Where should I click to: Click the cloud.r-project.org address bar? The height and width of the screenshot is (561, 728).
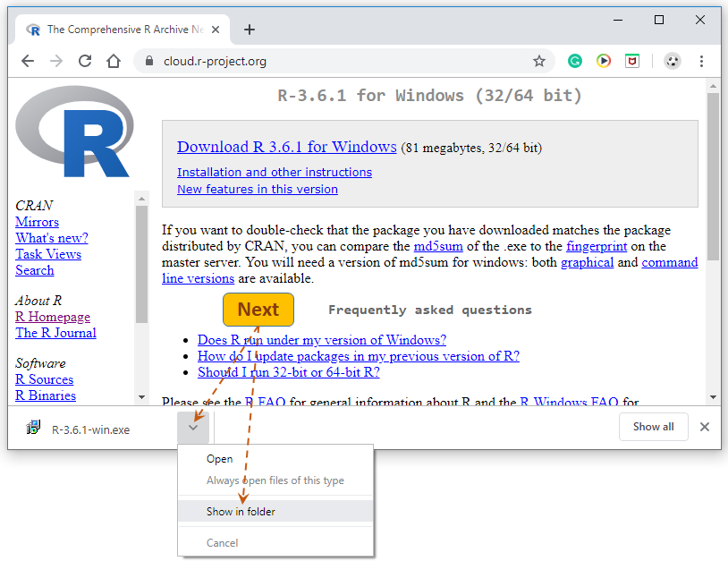pyautogui.click(x=343, y=61)
